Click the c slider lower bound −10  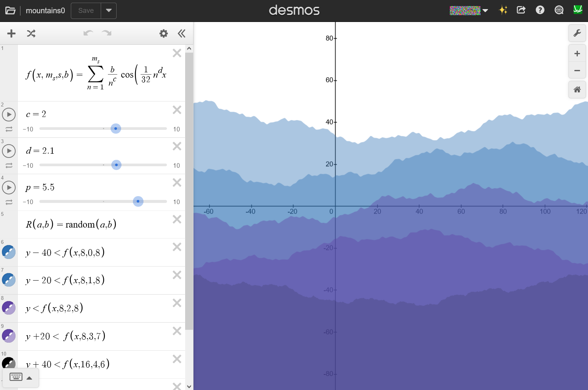coord(28,129)
